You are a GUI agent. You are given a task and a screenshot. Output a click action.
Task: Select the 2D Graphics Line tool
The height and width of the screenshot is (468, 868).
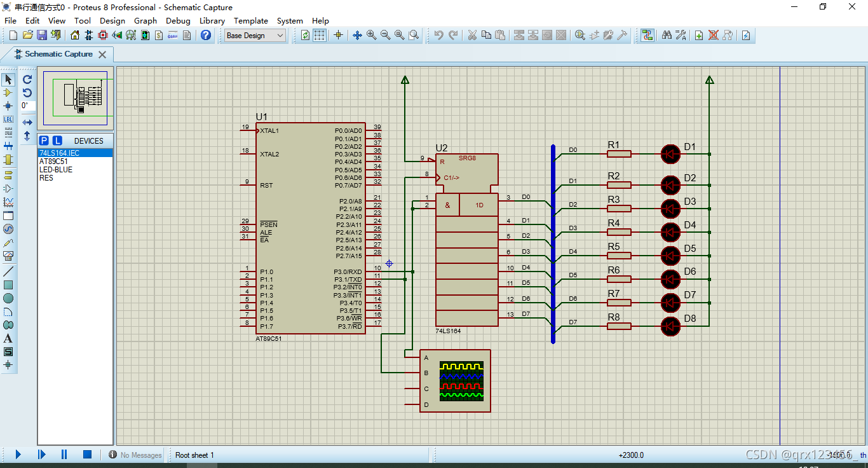click(8, 271)
